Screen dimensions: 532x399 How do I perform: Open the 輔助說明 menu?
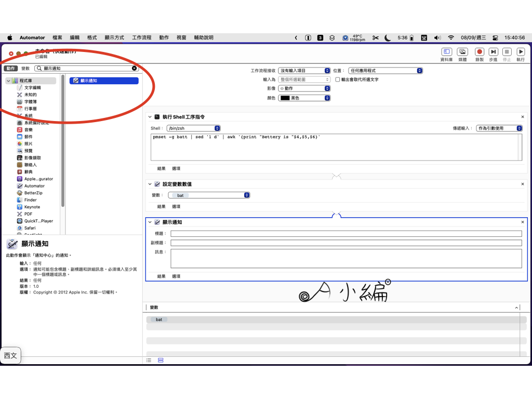pyautogui.click(x=204, y=37)
